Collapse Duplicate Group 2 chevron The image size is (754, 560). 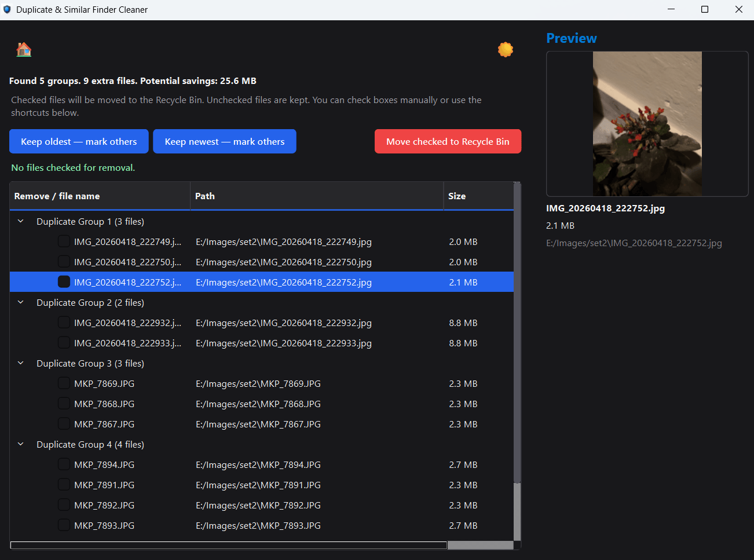21,302
